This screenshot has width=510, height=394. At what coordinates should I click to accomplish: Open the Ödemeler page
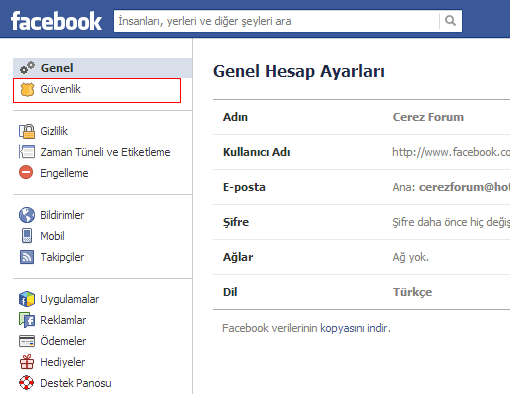coord(63,341)
